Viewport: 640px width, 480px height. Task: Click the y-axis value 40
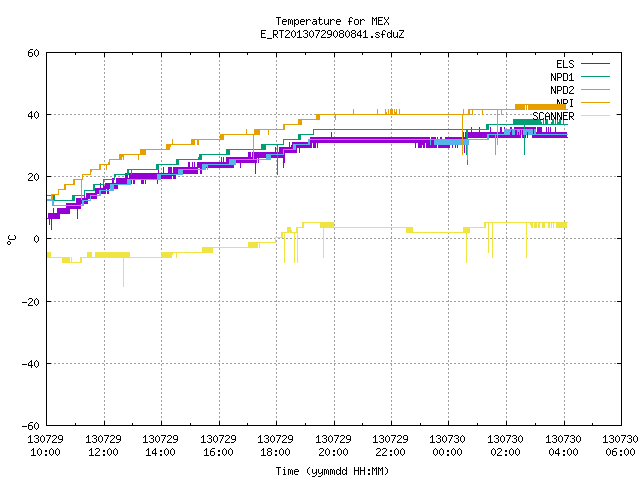(33, 115)
